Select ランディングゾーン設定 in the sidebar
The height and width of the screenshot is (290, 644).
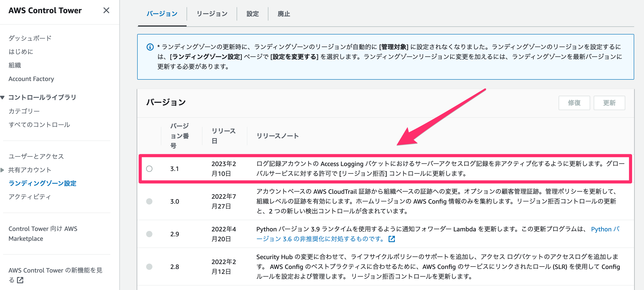click(x=42, y=183)
